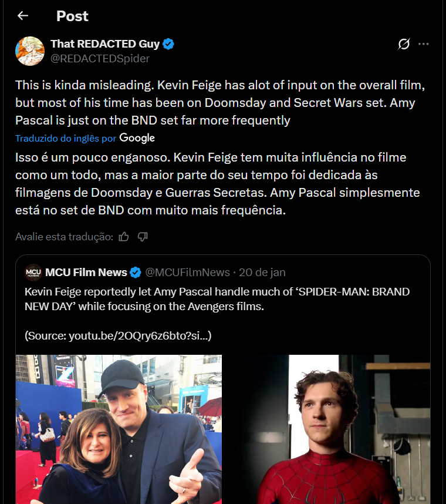Screen dimensions: 446x504
Task: Click That REDACTED Guy's profile avatar
Action: pos(29,51)
